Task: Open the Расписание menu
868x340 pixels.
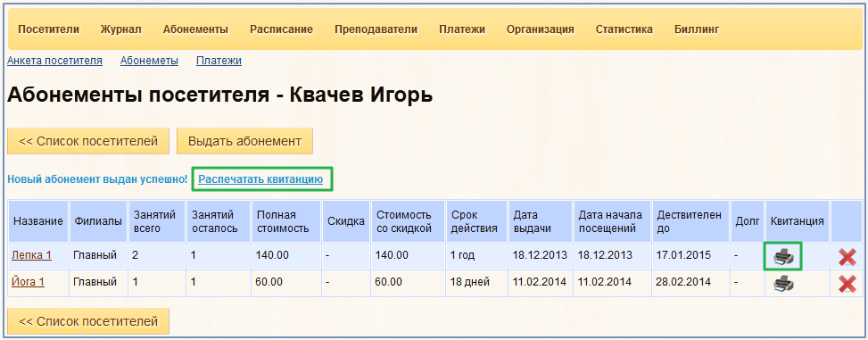Action: [281, 29]
